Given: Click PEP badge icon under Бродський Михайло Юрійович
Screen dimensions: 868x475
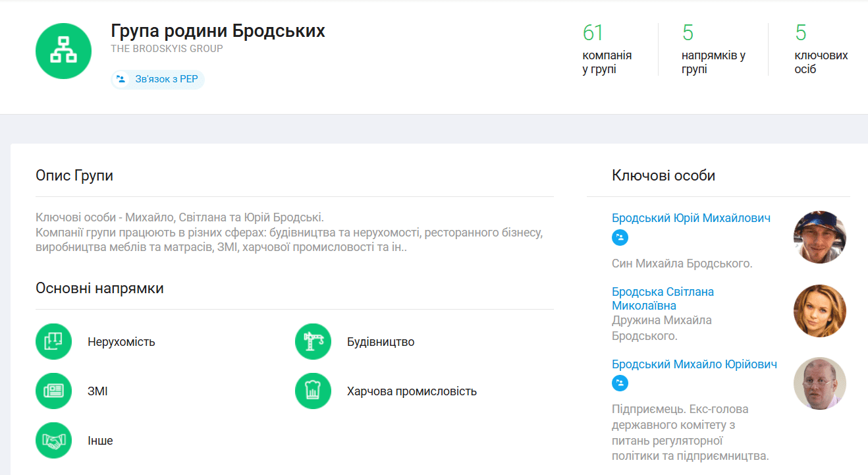Looking at the screenshot, I should (x=620, y=383).
